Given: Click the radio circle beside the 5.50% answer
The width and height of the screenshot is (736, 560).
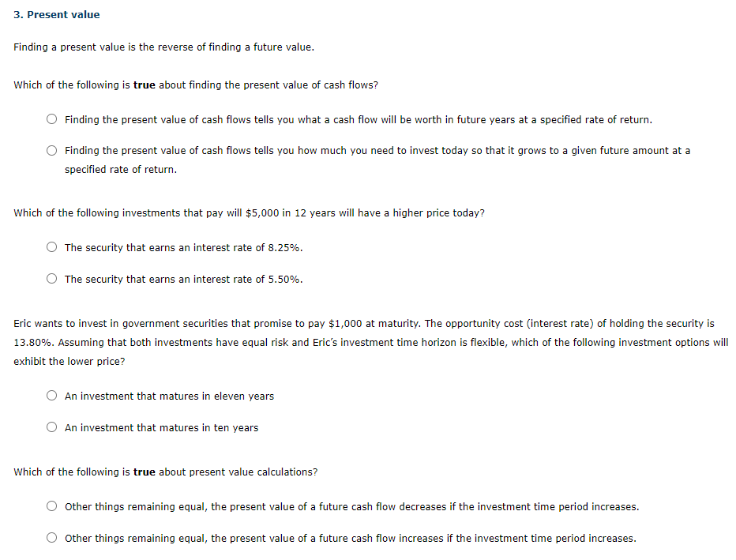Looking at the screenshot, I should (51, 278).
